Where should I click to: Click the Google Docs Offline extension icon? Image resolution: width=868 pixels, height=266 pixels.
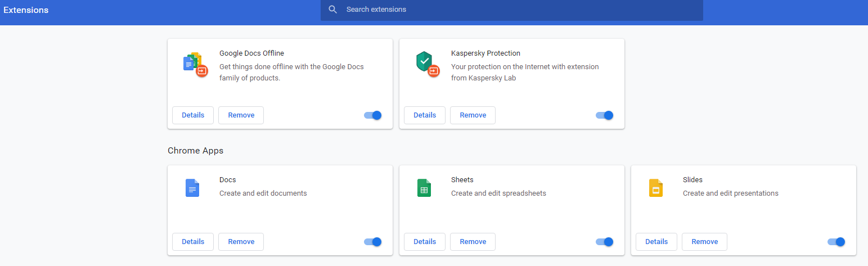click(x=195, y=64)
